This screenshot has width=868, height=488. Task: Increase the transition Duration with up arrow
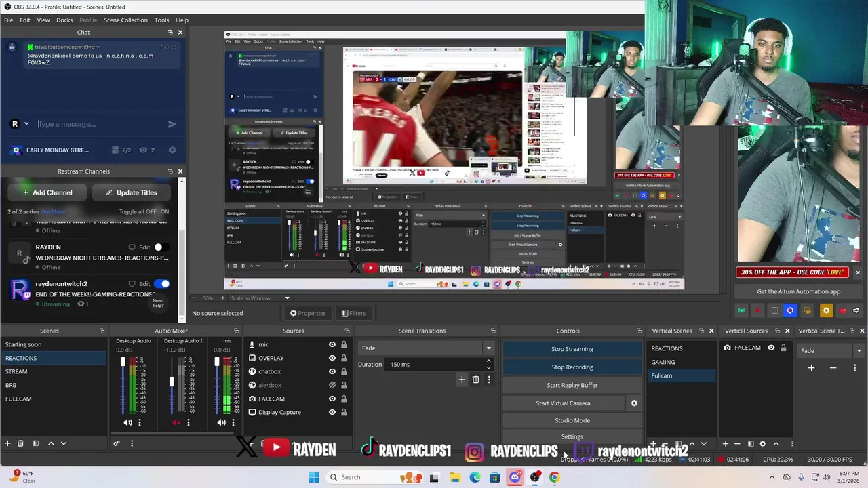pos(488,361)
